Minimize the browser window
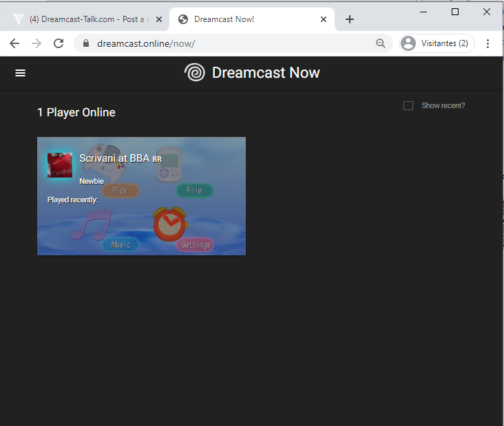This screenshot has width=504, height=426. (423, 12)
